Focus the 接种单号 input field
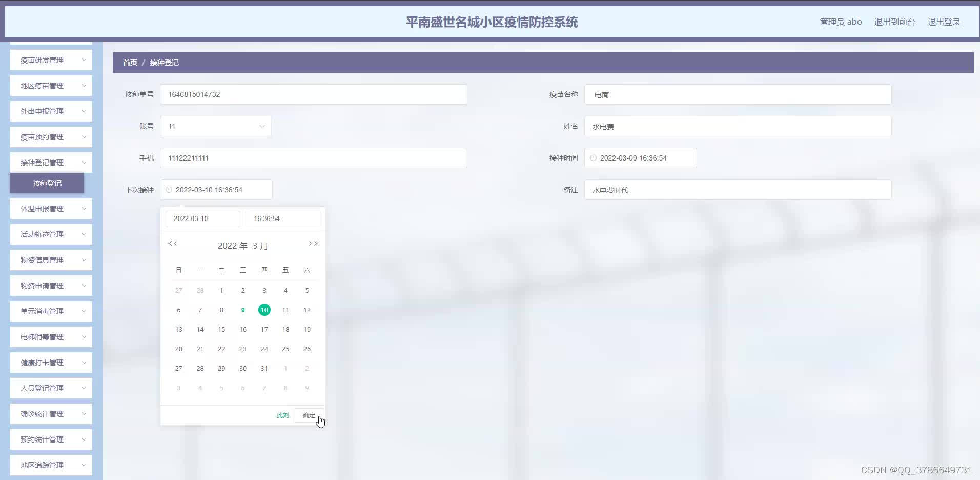Viewport: 980px width, 480px height. 314,94
